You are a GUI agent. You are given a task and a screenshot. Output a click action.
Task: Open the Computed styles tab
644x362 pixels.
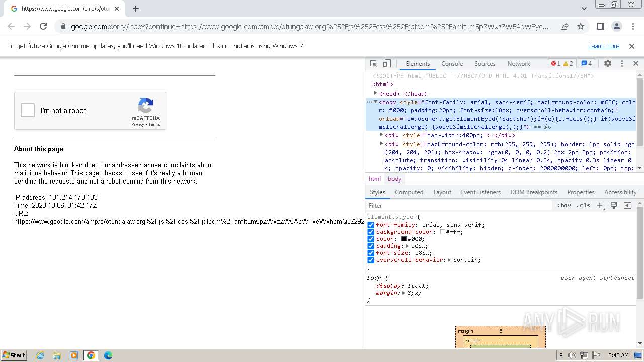coord(409,192)
